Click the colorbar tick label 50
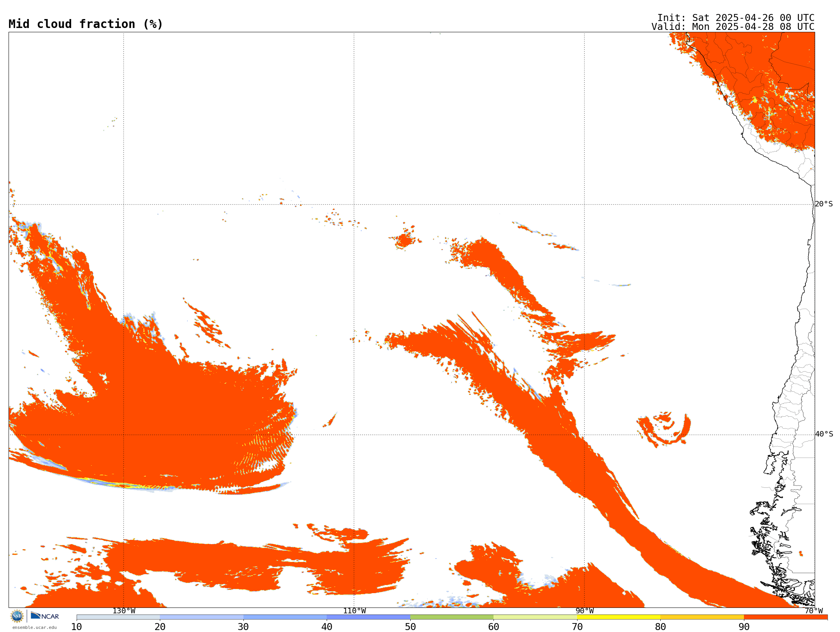This screenshot has width=840, height=632. click(x=410, y=627)
